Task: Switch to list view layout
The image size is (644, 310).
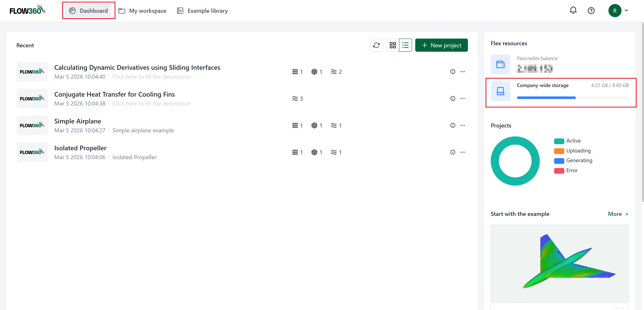Action: (x=405, y=45)
